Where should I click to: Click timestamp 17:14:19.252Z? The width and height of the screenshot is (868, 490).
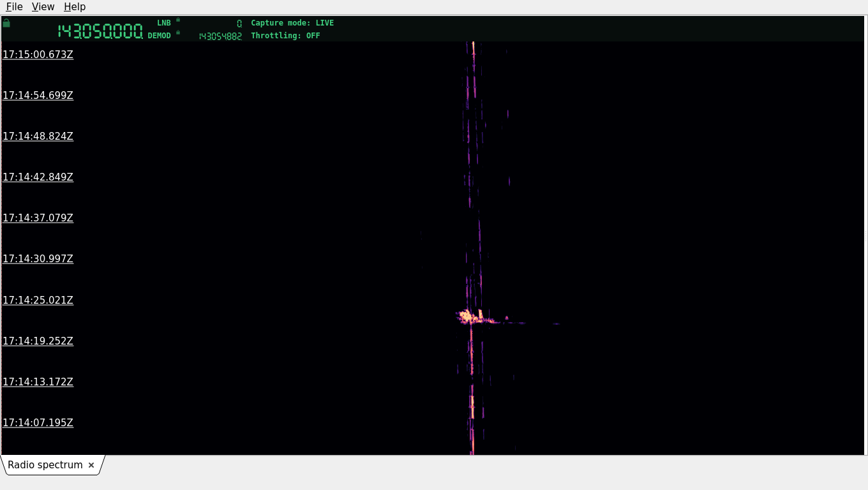pos(38,341)
